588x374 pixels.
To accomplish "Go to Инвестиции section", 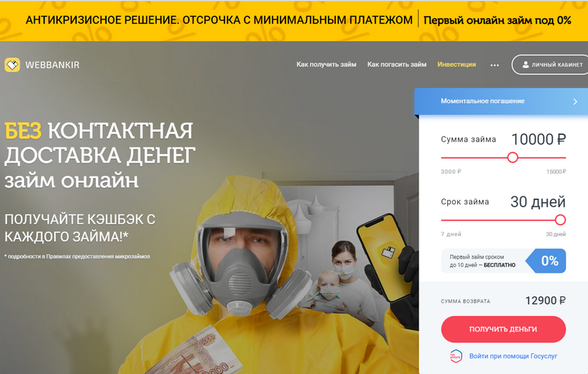I will (x=456, y=64).
